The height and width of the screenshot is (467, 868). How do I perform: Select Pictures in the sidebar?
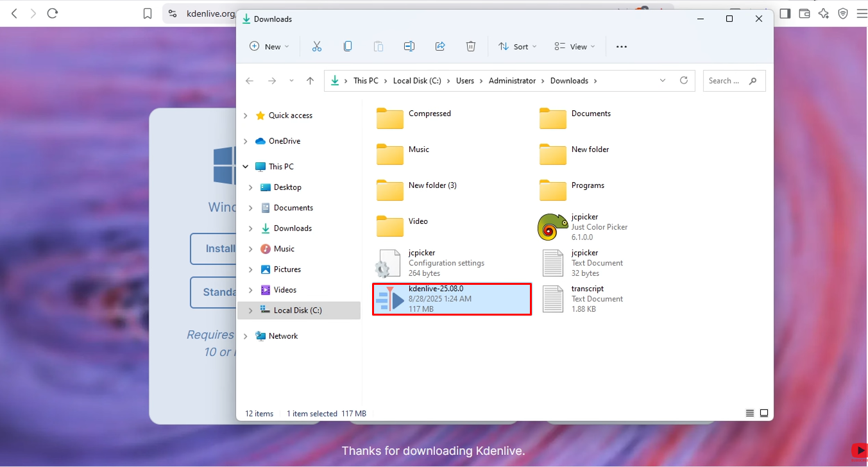click(285, 269)
